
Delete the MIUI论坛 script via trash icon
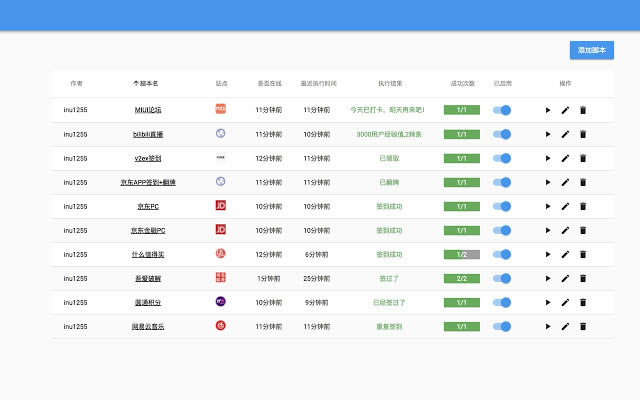583,110
